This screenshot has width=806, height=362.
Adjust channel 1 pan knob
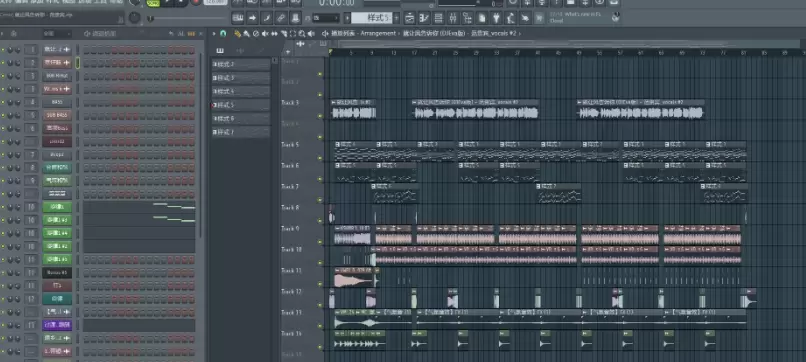[x=10, y=50]
